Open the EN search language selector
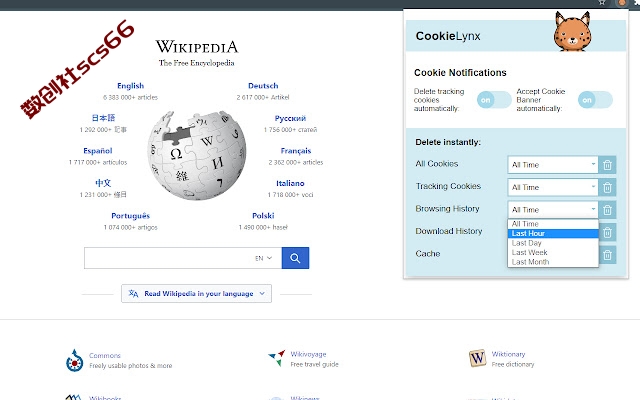640x400 pixels. click(x=263, y=258)
